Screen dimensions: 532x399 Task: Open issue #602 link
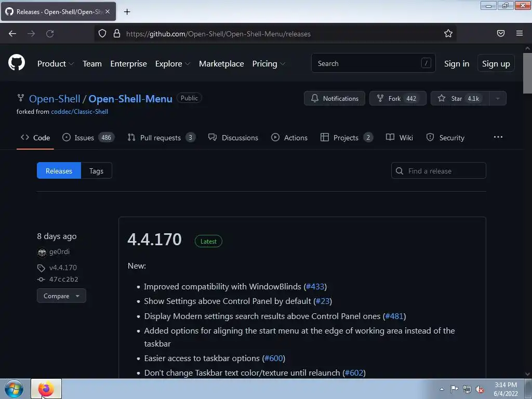coord(354,373)
